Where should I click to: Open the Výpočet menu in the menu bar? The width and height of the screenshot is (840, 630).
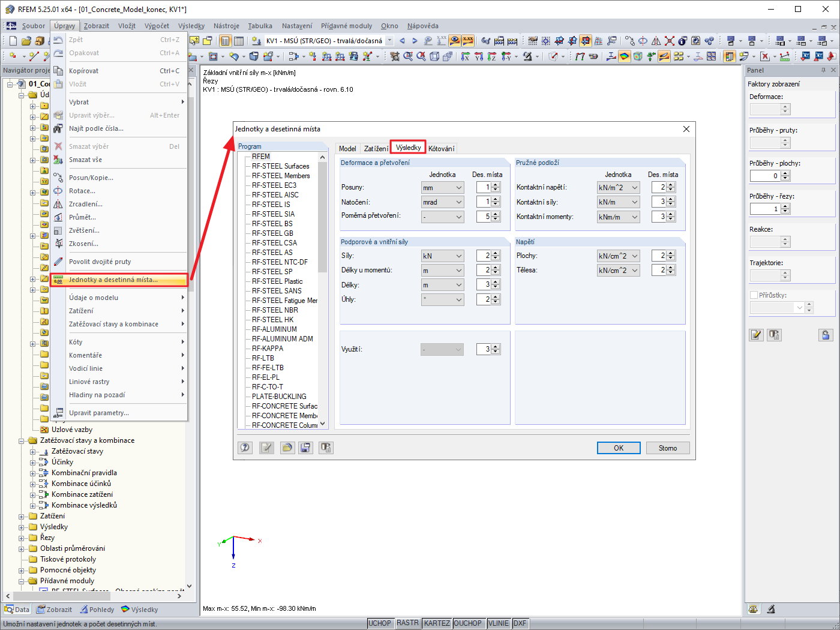pos(157,26)
